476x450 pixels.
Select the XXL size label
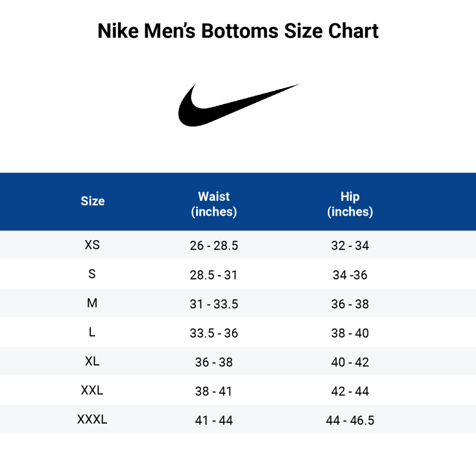(92, 391)
